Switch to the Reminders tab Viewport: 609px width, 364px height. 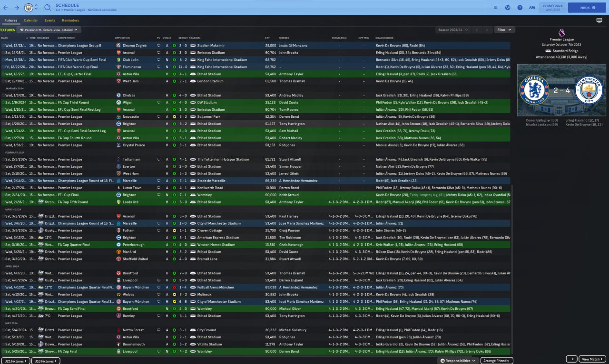(x=70, y=20)
